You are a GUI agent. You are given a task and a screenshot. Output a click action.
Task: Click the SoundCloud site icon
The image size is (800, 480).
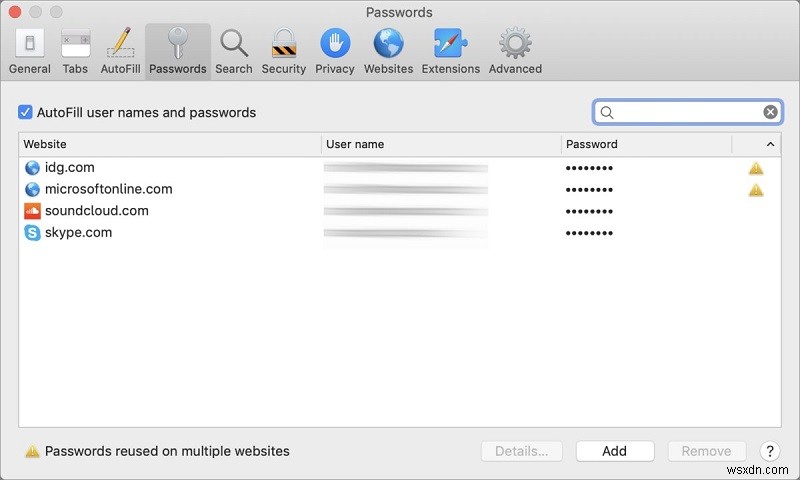(x=32, y=211)
